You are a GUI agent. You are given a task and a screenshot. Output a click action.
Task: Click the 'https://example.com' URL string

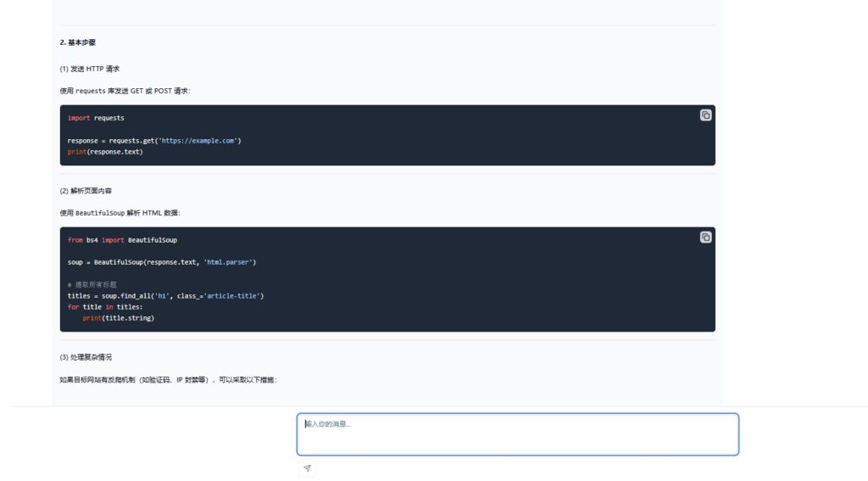point(198,141)
